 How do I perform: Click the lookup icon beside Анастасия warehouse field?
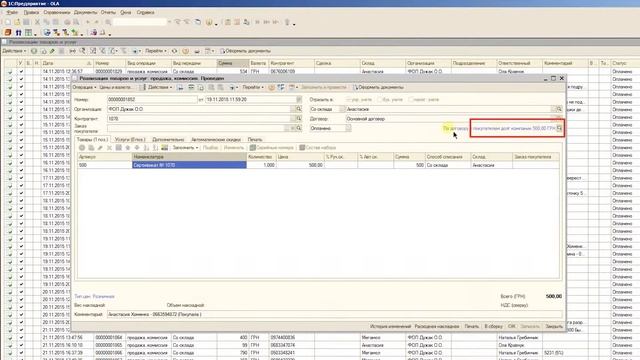[x=559, y=109]
